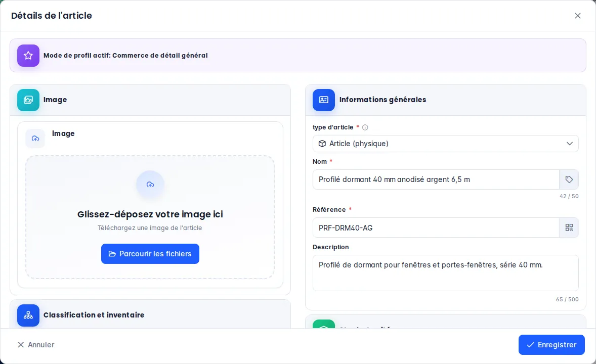
Task: Click the Glissez-déposez votre image ici heading
Action: [150, 214]
